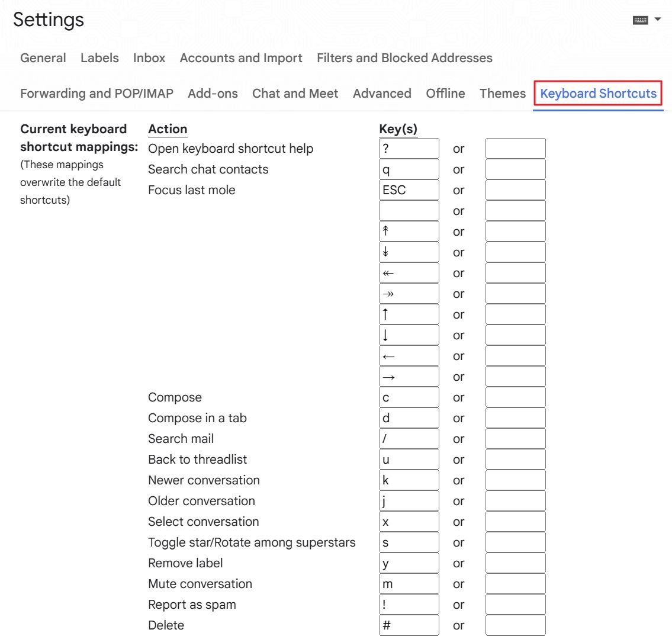This screenshot has height=636, width=672.
Task: Open the General settings tab
Action: coord(43,58)
